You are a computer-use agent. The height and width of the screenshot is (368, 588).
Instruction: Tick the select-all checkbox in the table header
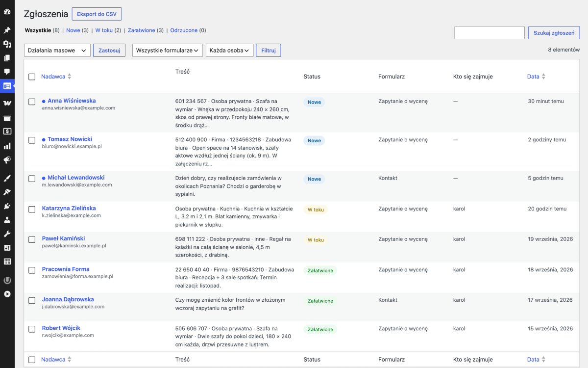click(x=32, y=77)
